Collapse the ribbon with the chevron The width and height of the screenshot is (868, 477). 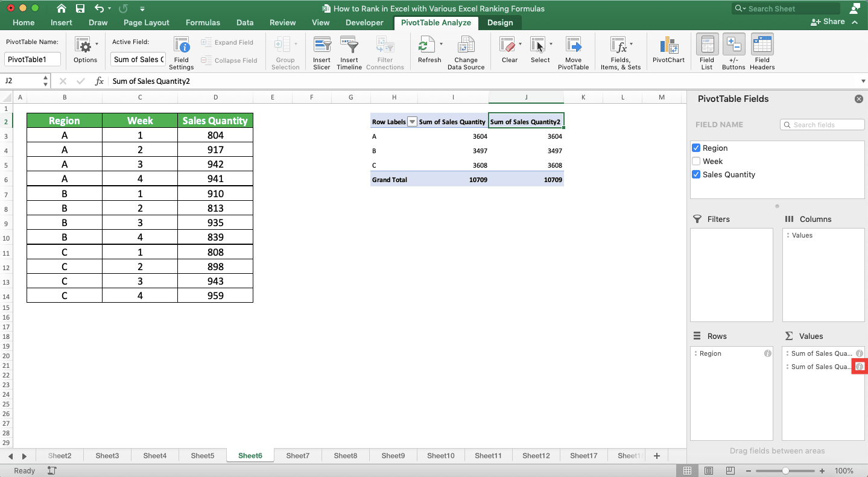point(855,22)
